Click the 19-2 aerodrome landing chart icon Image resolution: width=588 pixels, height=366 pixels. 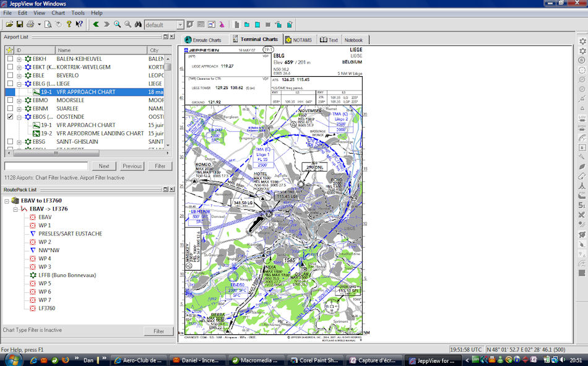36,133
